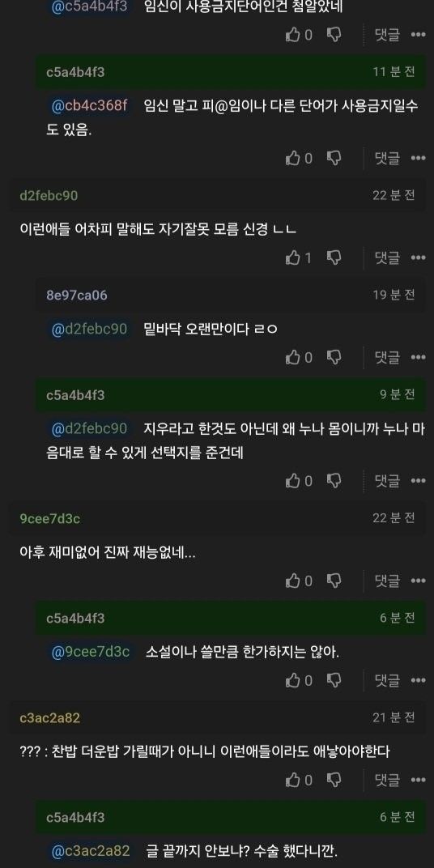Open the @c3ac2a82 mention at bottom
This screenshot has height=868, width=434.
click(x=90, y=850)
